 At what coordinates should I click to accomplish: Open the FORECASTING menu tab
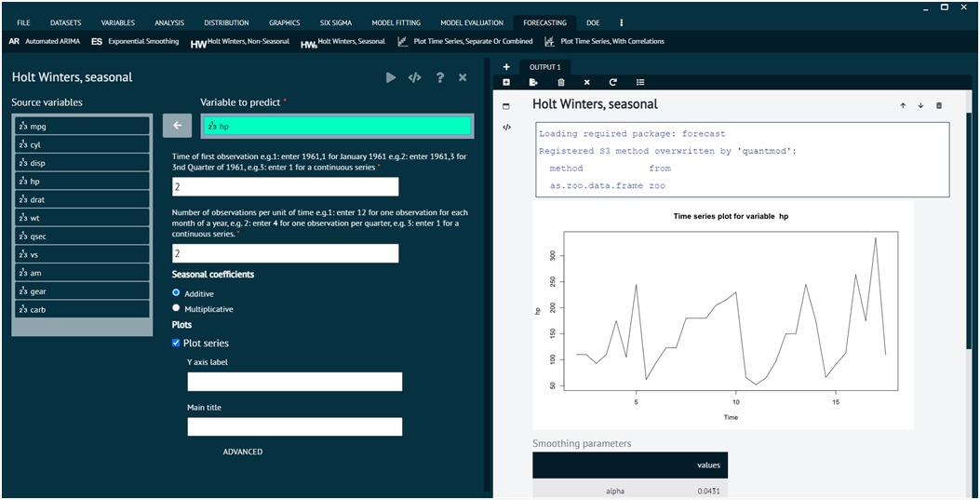544,22
